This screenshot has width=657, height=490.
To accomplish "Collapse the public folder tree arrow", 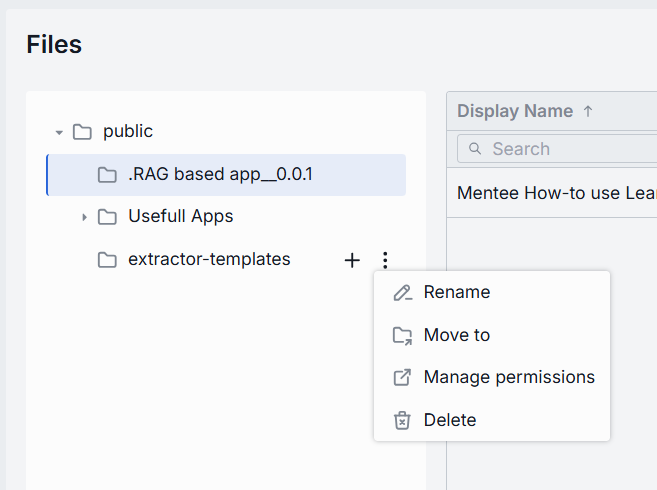I will pyautogui.click(x=60, y=132).
